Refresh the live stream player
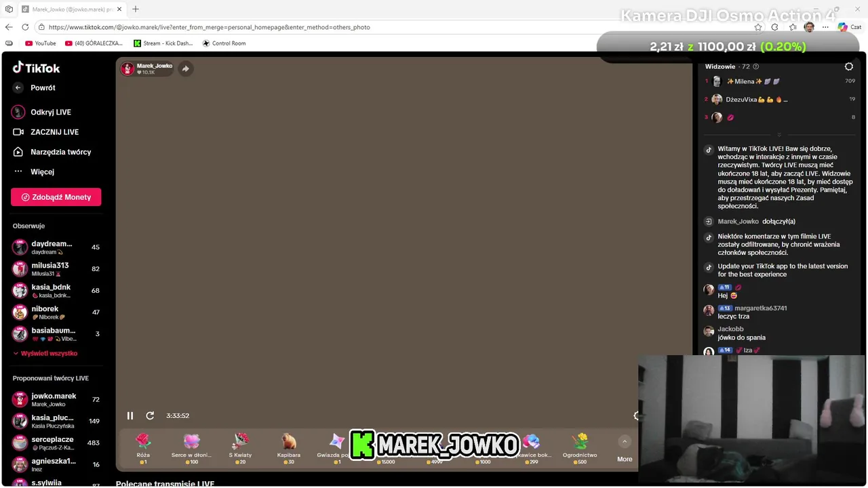This screenshot has height=488, width=868. (x=150, y=415)
